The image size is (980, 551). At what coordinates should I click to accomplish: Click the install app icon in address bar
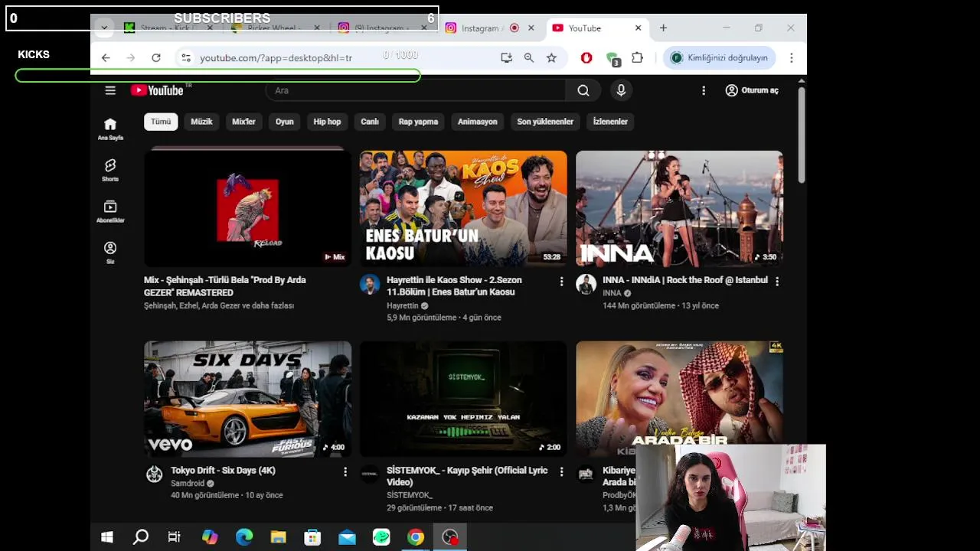[x=506, y=57]
